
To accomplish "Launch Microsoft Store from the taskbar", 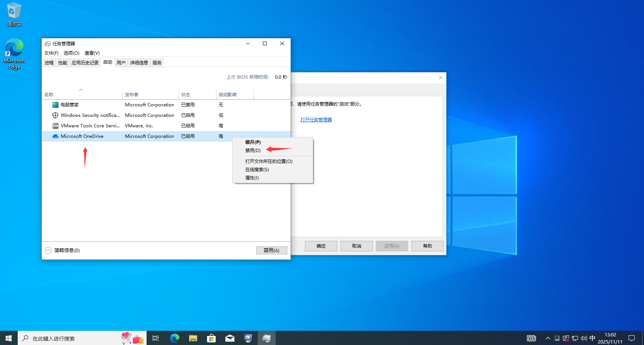I will [x=211, y=338].
